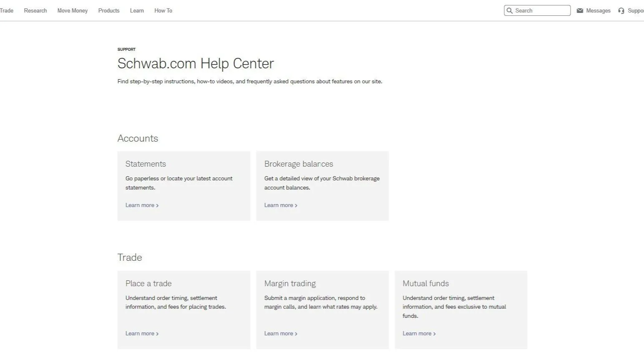
Task: Click Learn more under Place a trade
Action: 142,333
